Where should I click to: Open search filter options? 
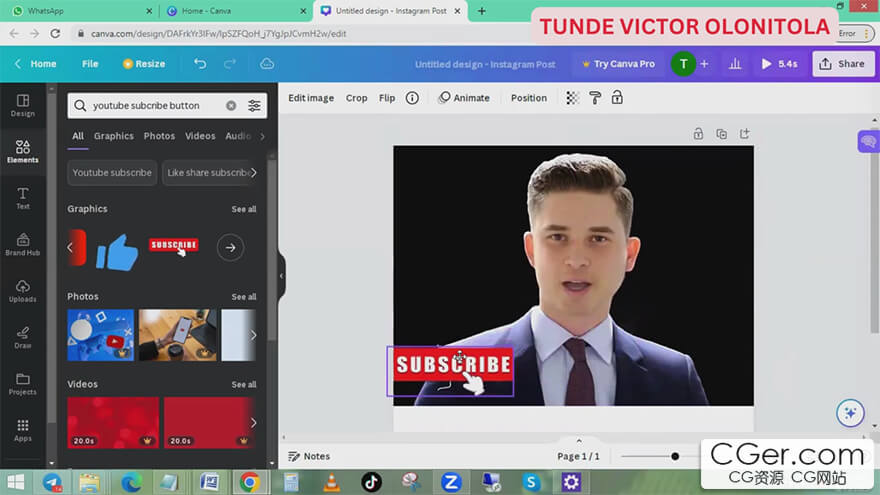tap(254, 106)
